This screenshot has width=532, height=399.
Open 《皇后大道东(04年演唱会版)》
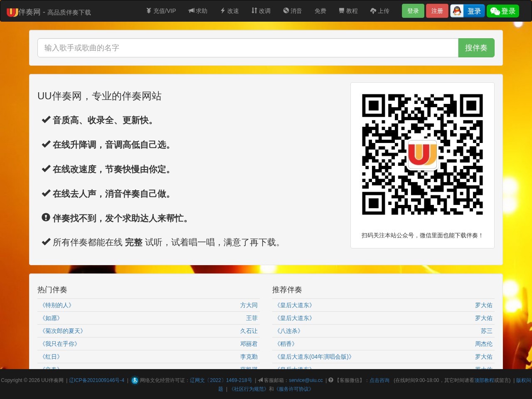tap(315, 357)
